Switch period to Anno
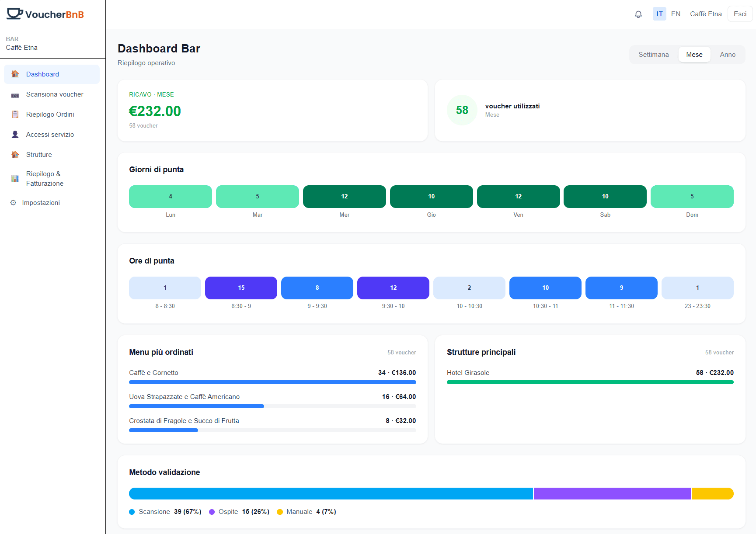This screenshot has height=534, width=756. (x=728, y=55)
